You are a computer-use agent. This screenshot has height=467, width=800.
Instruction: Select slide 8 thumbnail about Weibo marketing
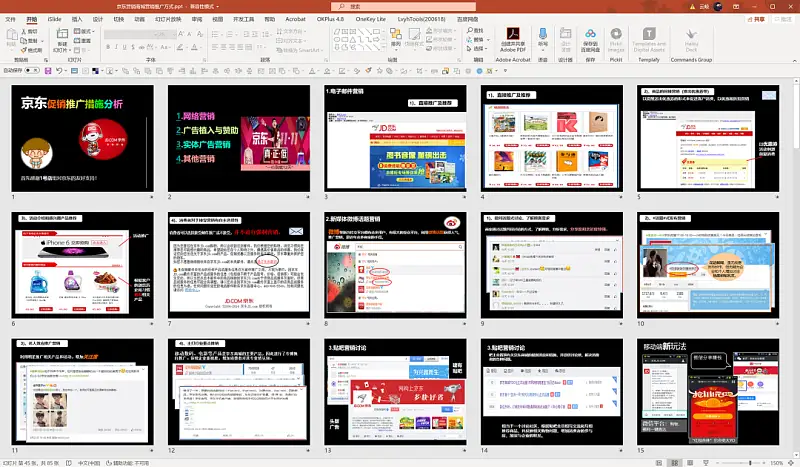coord(395,265)
